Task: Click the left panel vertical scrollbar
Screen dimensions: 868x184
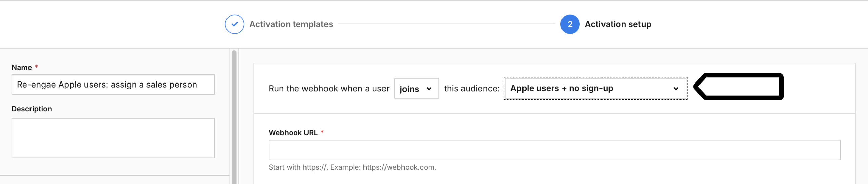Action: [x=234, y=115]
